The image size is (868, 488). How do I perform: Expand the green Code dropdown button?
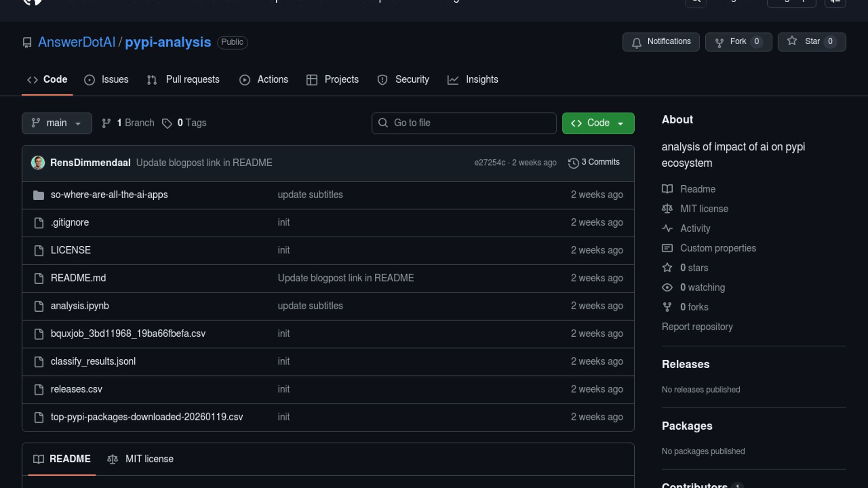pos(598,123)
